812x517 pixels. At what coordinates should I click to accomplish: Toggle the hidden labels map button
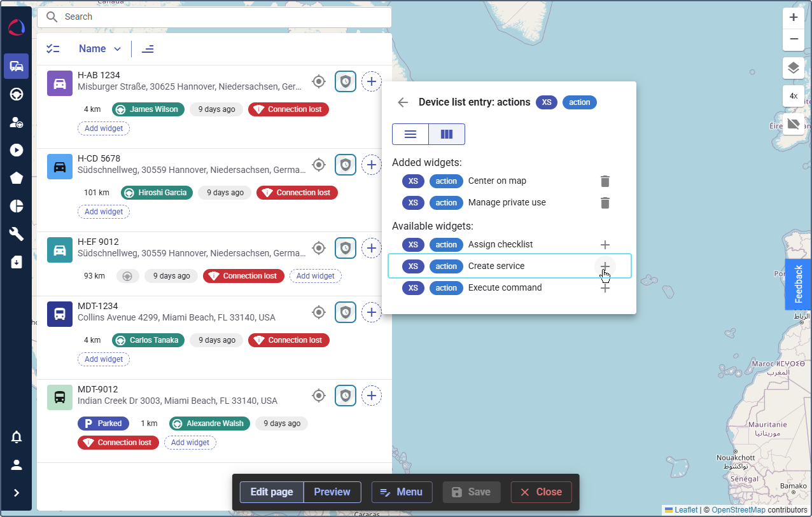point(793,123)
